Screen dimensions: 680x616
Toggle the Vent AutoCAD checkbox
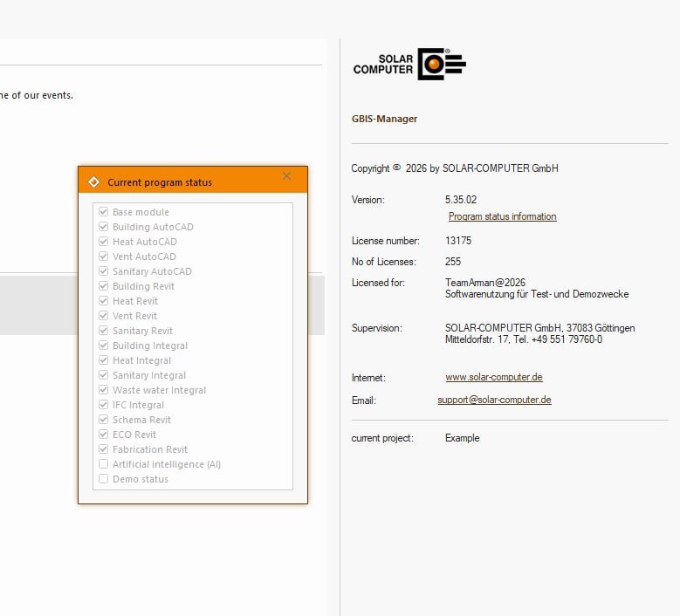(103, 257)
